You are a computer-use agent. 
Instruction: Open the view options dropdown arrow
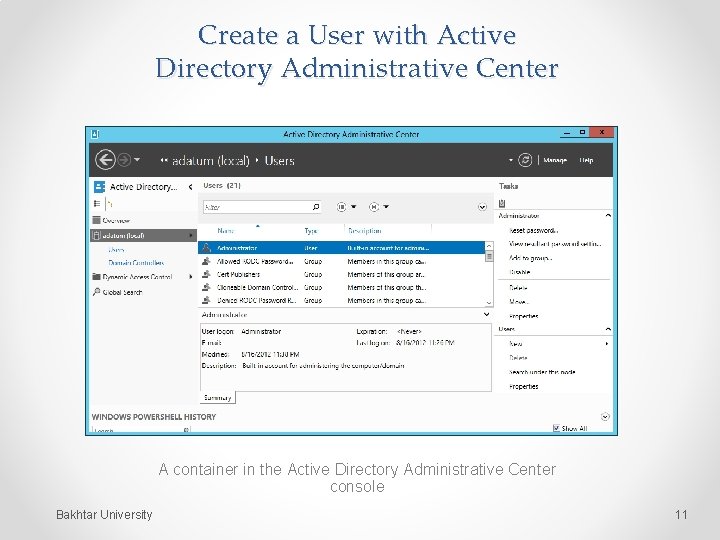coord(354,207)
